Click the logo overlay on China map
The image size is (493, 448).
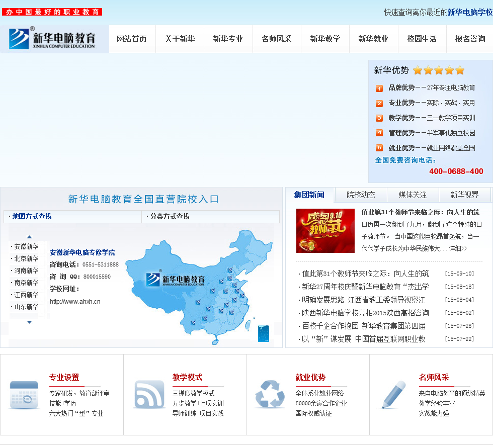click(x=176, y=279)
